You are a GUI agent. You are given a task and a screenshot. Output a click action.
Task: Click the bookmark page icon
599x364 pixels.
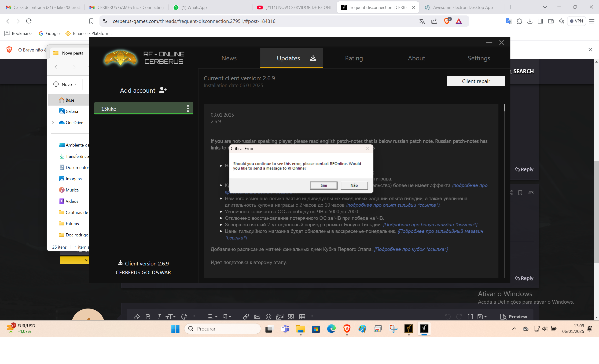[x=91, y=21]
